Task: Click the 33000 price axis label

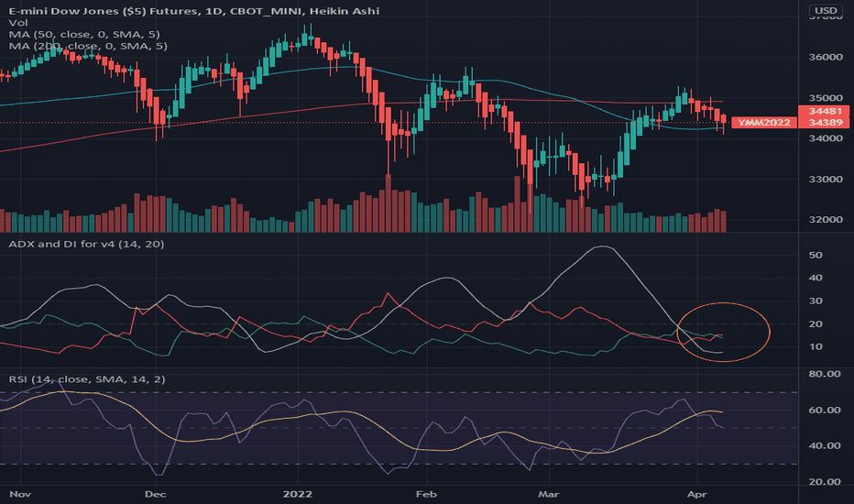Action: pos(826,180)
